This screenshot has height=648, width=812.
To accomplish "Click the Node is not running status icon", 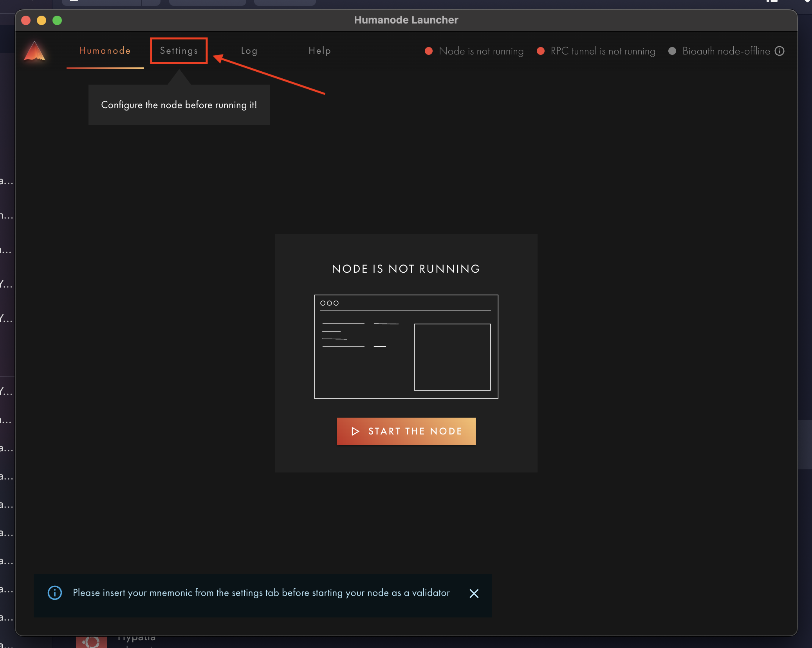I will [x=429, y=50].
